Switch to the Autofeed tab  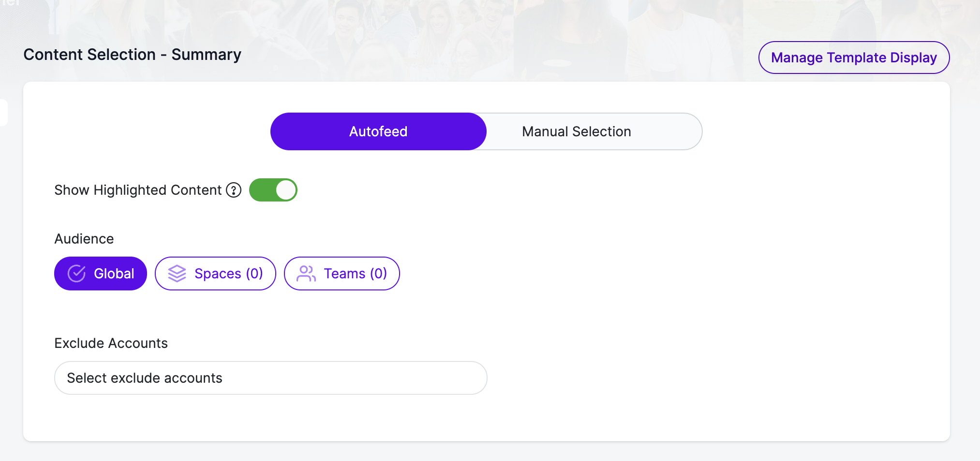[378, 131]
